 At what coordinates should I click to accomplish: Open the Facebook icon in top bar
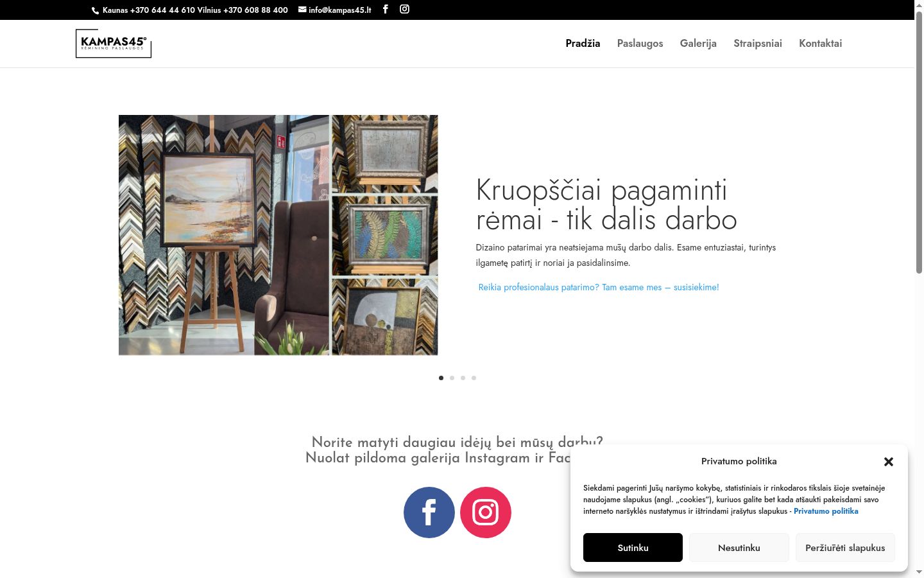coord(385,9)
